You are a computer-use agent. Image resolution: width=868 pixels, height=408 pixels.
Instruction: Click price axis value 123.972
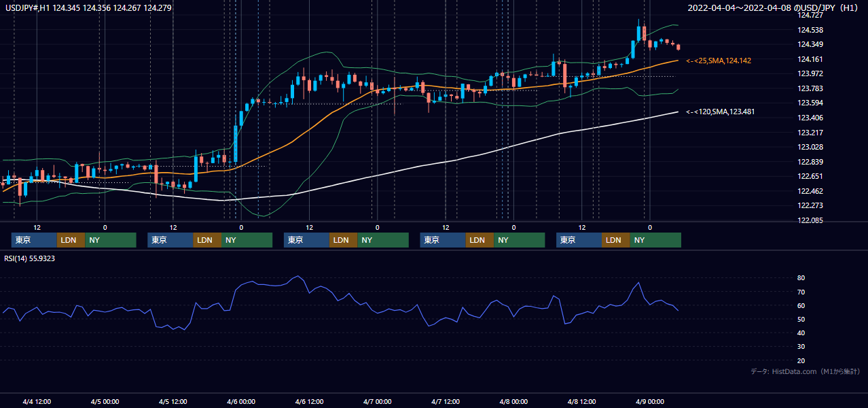pos(810,73)
